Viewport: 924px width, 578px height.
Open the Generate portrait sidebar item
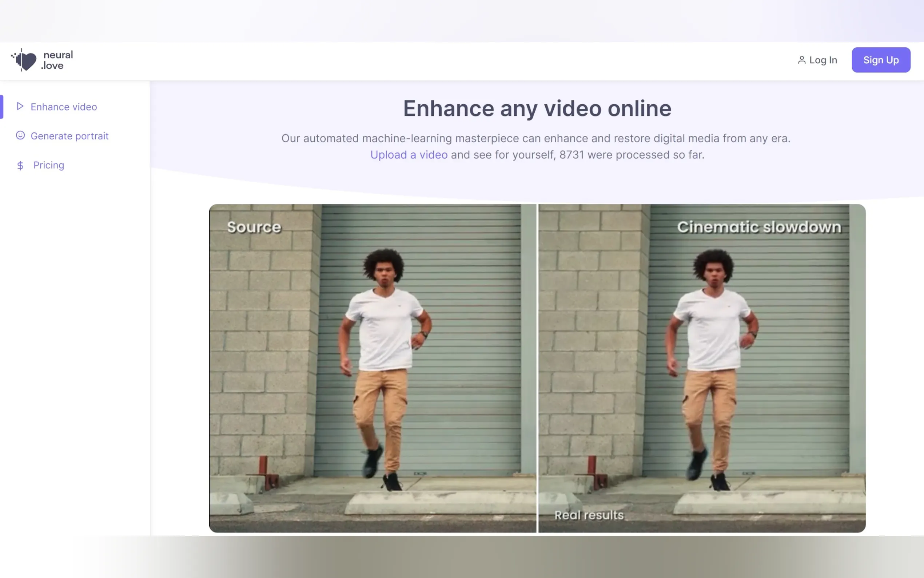(69, 136)
